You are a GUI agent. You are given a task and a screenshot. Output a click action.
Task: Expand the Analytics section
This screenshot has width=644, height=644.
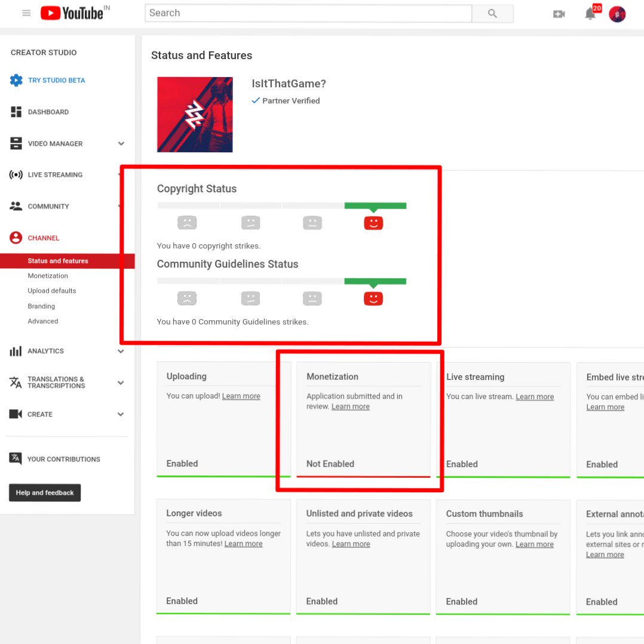[121, 351]
